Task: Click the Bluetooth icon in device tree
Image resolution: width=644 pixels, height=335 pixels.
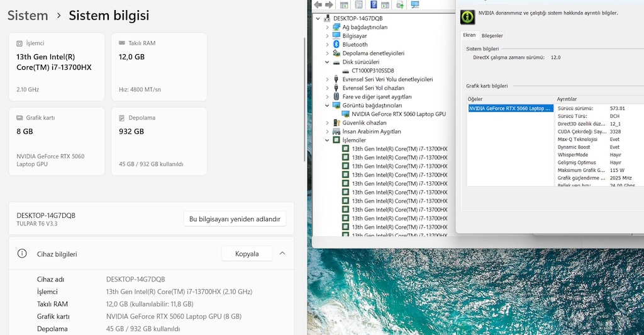Action: 336,44
